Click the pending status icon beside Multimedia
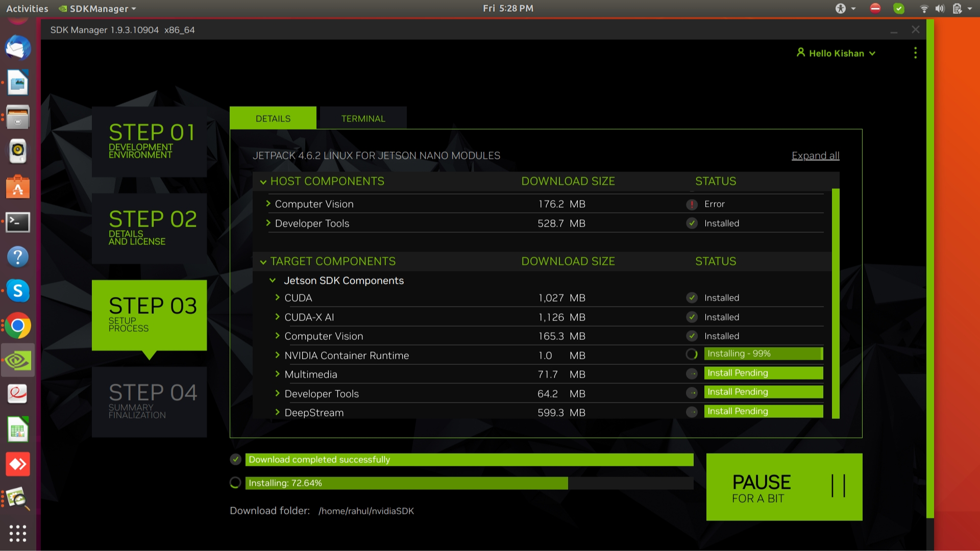 [x=692, y=374]
